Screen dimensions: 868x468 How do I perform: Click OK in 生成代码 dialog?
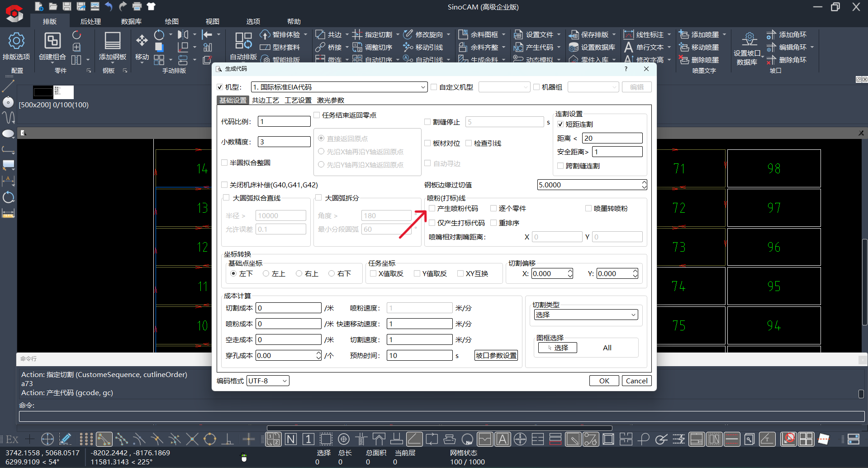(x=604, y=381)
